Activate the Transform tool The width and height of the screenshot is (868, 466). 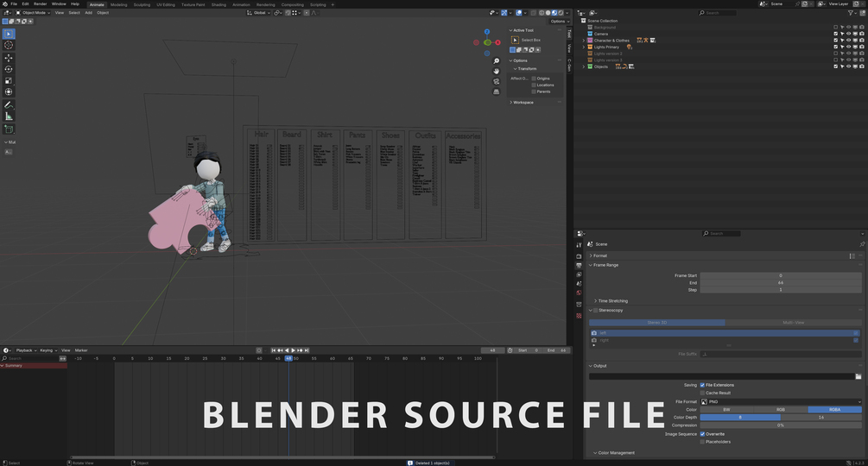[x=9, y=91]
